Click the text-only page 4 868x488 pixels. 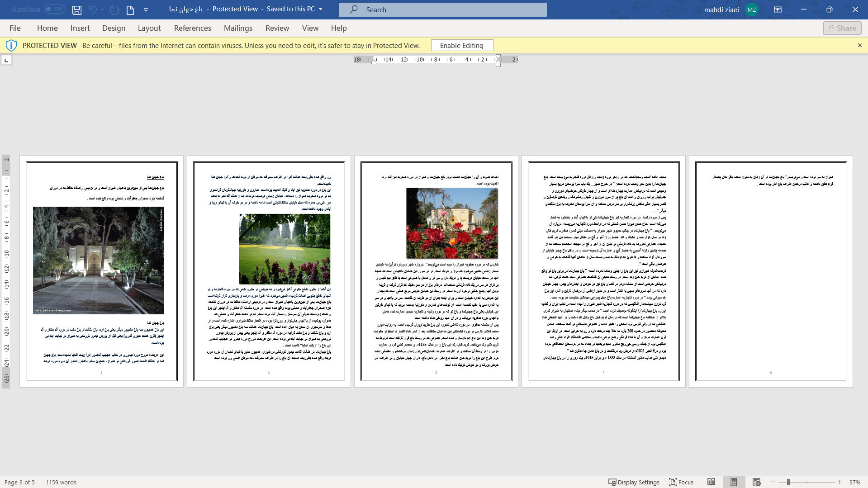[604, 271]
